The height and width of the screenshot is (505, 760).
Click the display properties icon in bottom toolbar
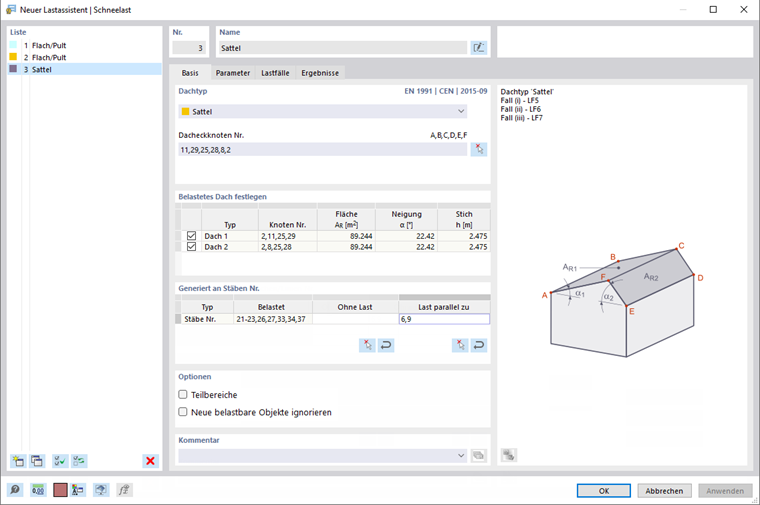pos(78,490)
